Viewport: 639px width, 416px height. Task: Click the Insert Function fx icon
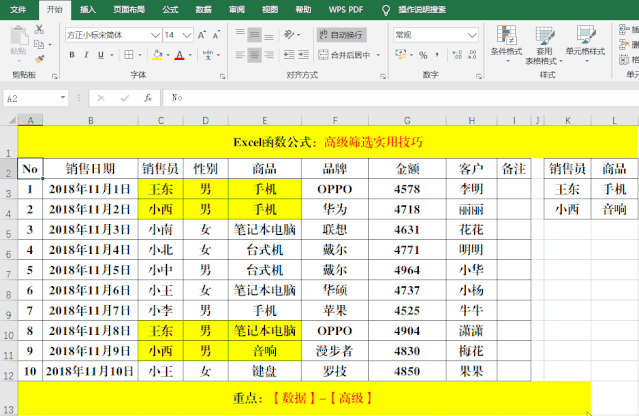click(x=148, y=98)
